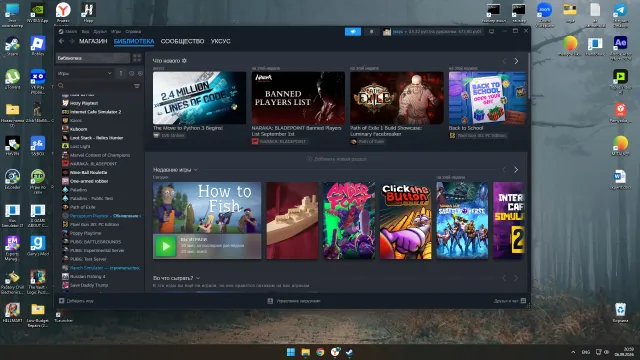Open advanced filter icon beside search
The height and width of the screenshot is (360, 640).
tap(137, 86)
